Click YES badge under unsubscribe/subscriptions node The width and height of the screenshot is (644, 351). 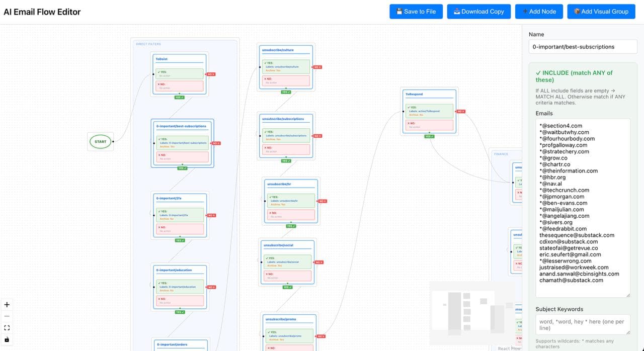click(286, 161)
